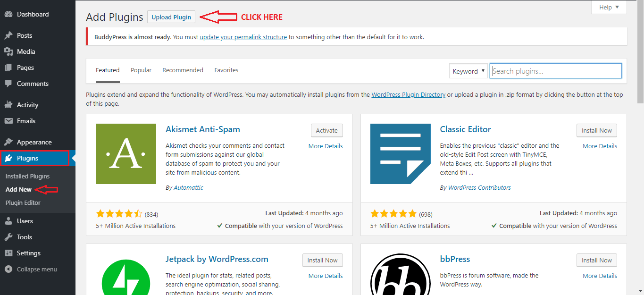Switch to the Featured tab
Viewport: 644px width, 295px height.
pyautogui.click(x=108, y=70)
